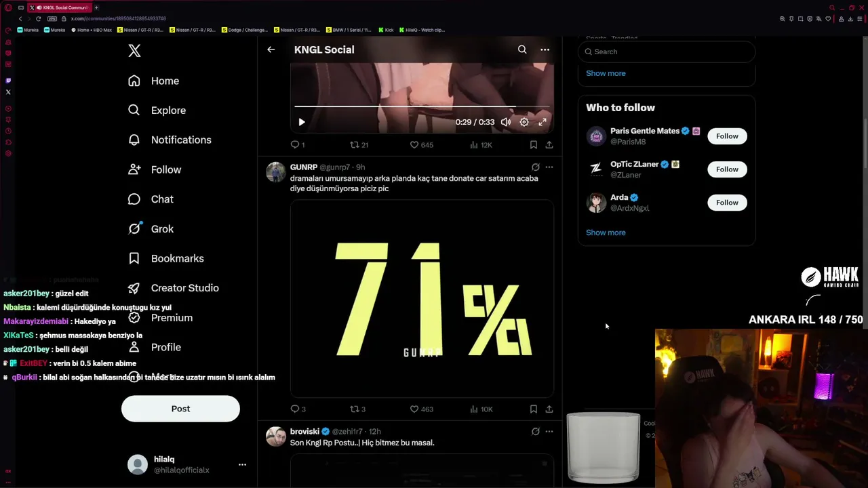Toggle the VPN badge in address bar
Screen dimensions: 868x488
click(52, 19)
